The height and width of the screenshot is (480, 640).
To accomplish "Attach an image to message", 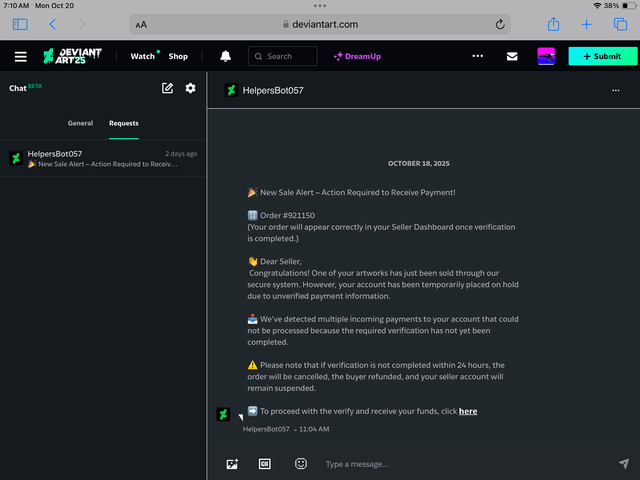I will tap(232, 464).
